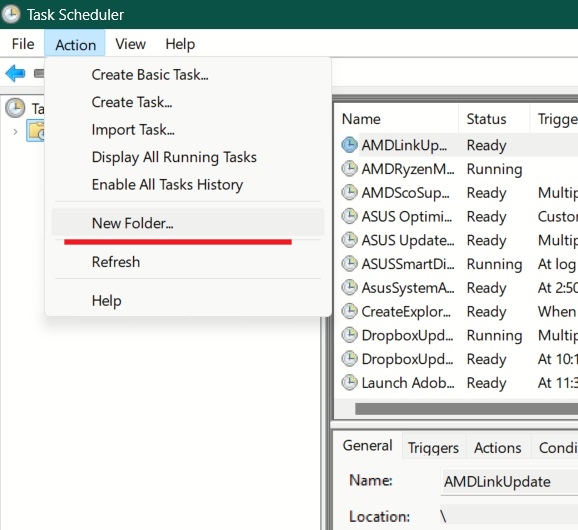
Task: Click the clock icon beside AMDScoSup... task
Action: coord(349,192)
